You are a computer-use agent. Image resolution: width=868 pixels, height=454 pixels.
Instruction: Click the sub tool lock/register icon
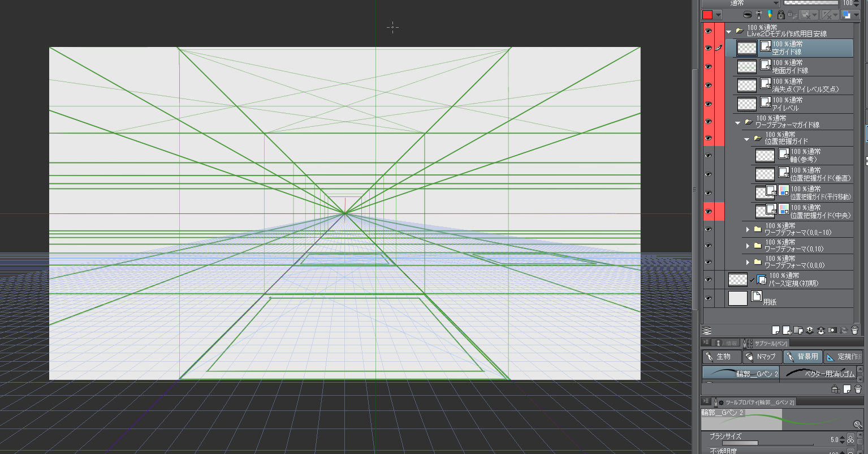(x=836, y=389)
